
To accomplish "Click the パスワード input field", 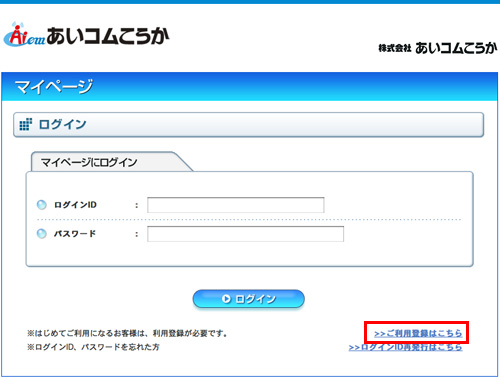I will point(245,234).
